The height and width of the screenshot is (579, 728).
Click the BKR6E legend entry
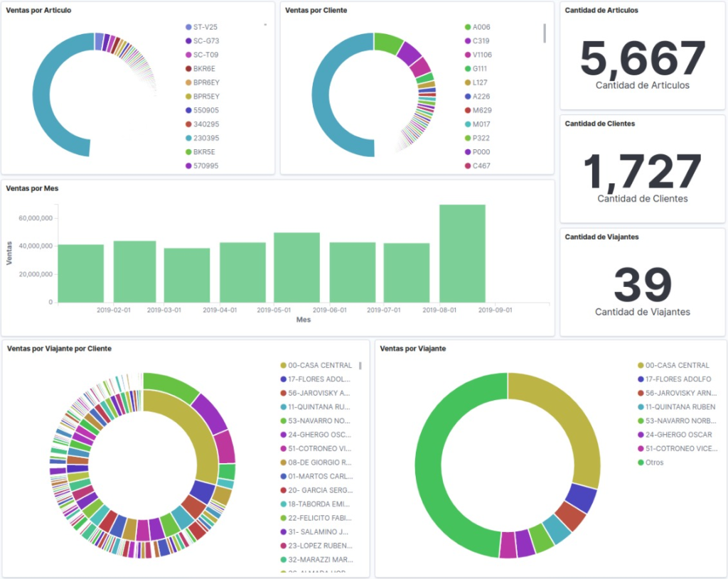204,69
